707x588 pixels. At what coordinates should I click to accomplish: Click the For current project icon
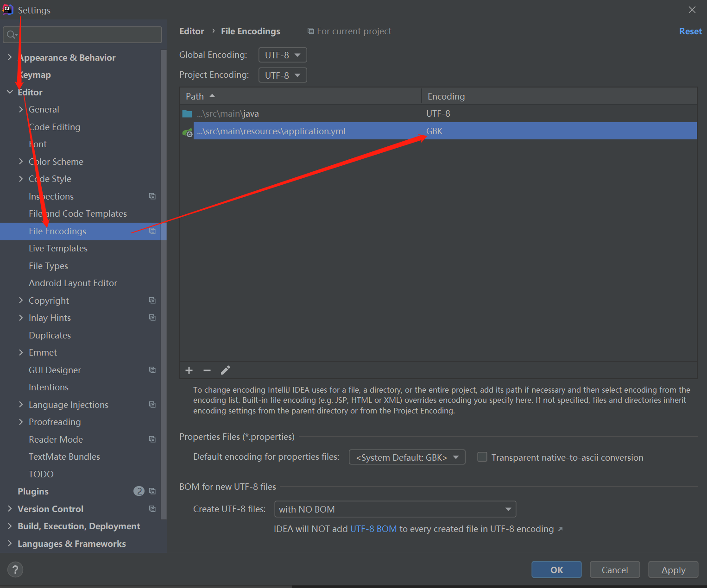pos(310,31)
